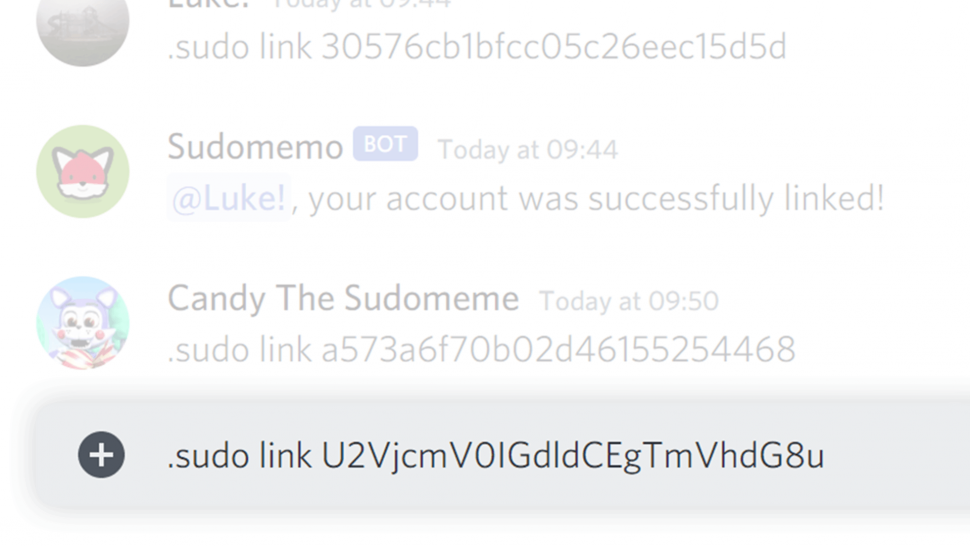
Task: Open the Sudomemo bot fox avatar
Action: tap(83, 171)
